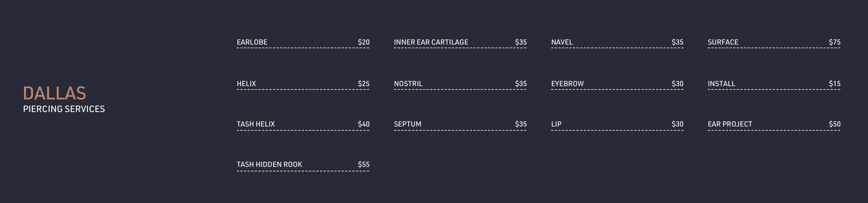Select PIERCING SERVICES subtitle text
868x203 pixels.
64,109
